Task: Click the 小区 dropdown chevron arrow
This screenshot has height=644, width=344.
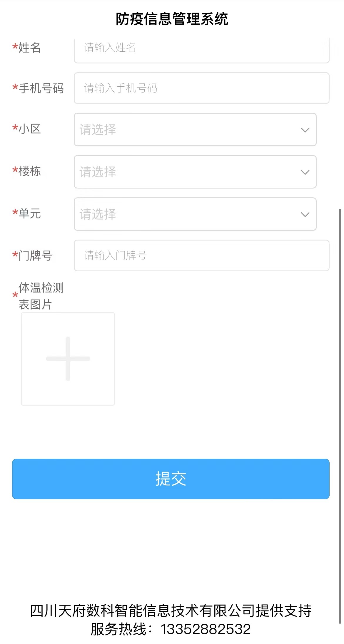Action: pyautogui.click(x=305, y=130)
